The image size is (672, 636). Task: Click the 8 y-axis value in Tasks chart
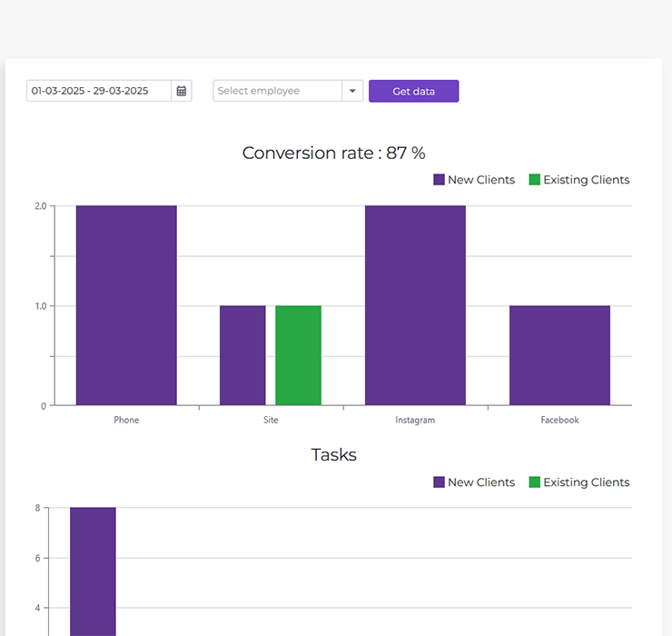click(38, 508)
